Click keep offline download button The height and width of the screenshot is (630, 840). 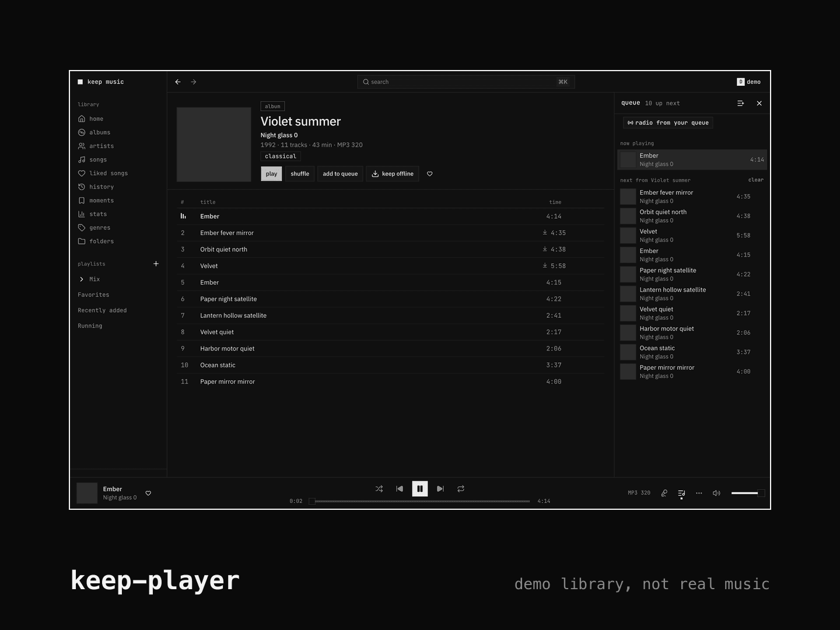[x=393, y=174]
